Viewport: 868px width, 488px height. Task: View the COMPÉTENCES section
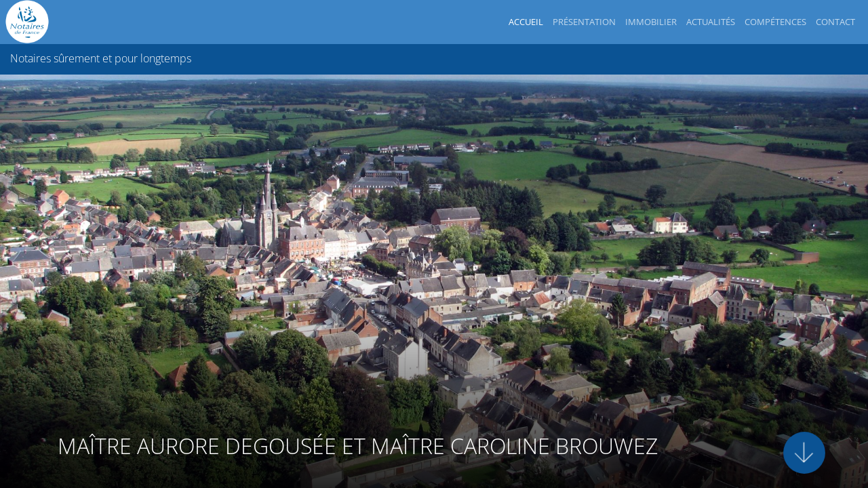[x=775, y=21]
